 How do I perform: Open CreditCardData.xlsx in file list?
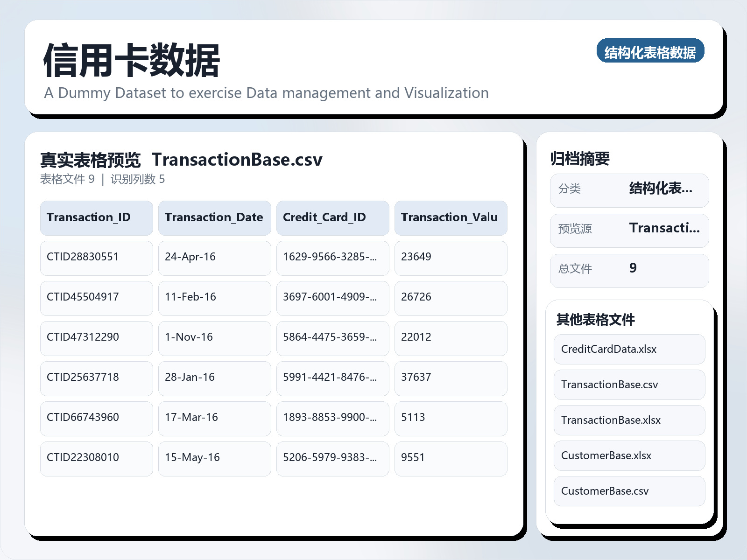[x=629, y=349]
